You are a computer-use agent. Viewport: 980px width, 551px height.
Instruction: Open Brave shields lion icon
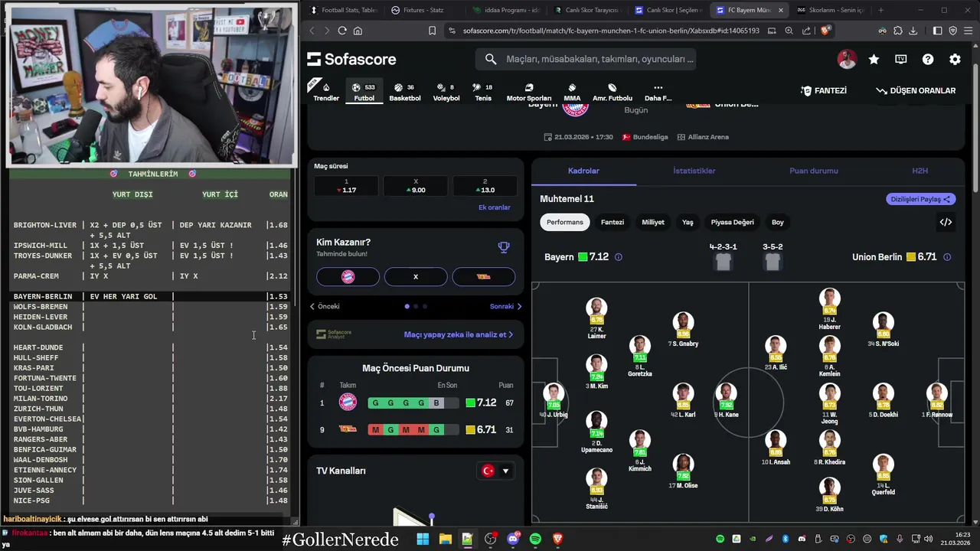(825, 31)
